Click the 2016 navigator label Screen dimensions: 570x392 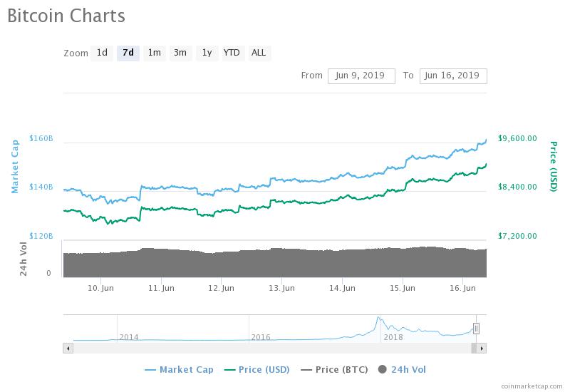(x=261, y=337)
